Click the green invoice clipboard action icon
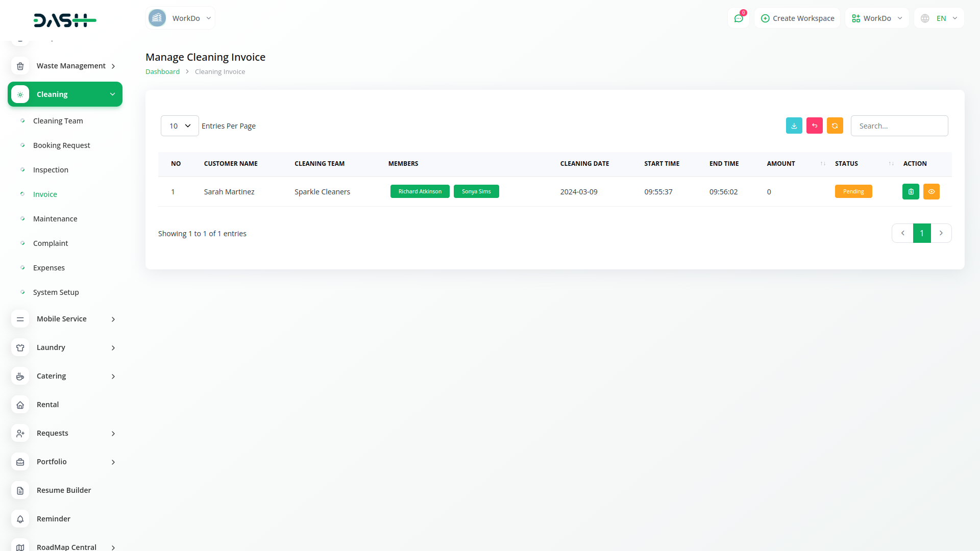980x551 pixels. 911,192
